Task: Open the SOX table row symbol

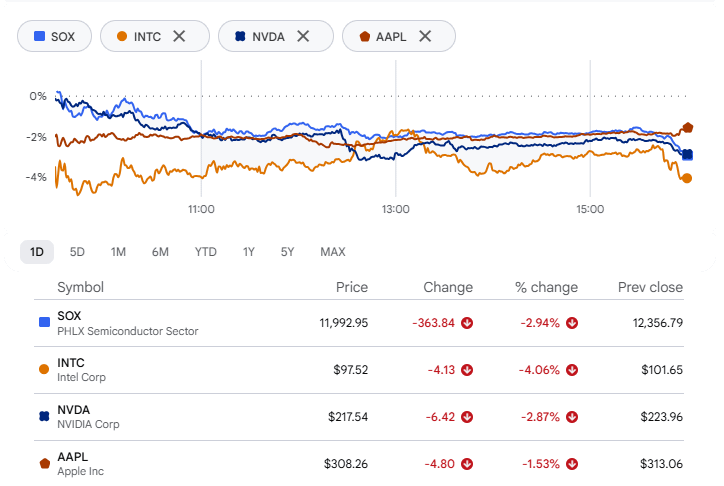Action: point(69,316)
